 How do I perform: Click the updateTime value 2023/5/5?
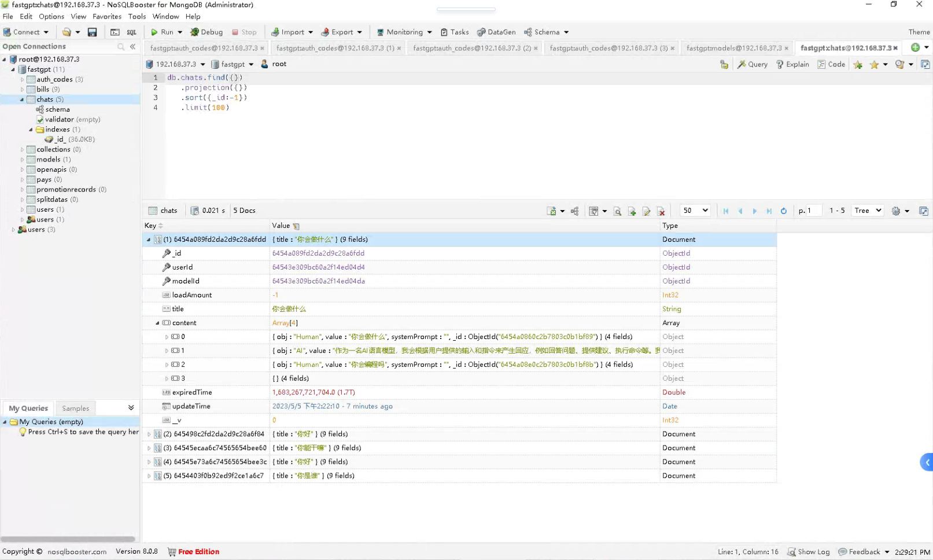(332, 406)
